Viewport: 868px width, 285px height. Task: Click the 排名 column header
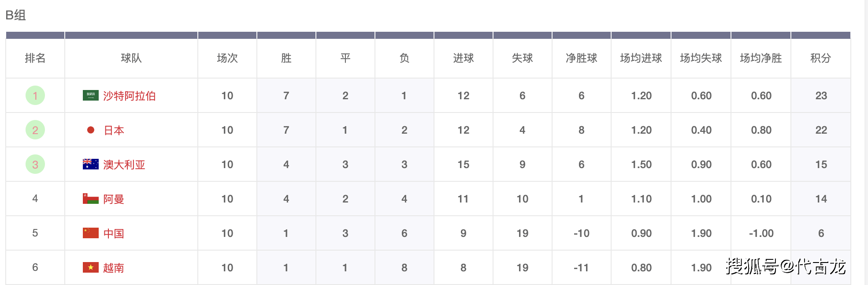tap(35, 58)
